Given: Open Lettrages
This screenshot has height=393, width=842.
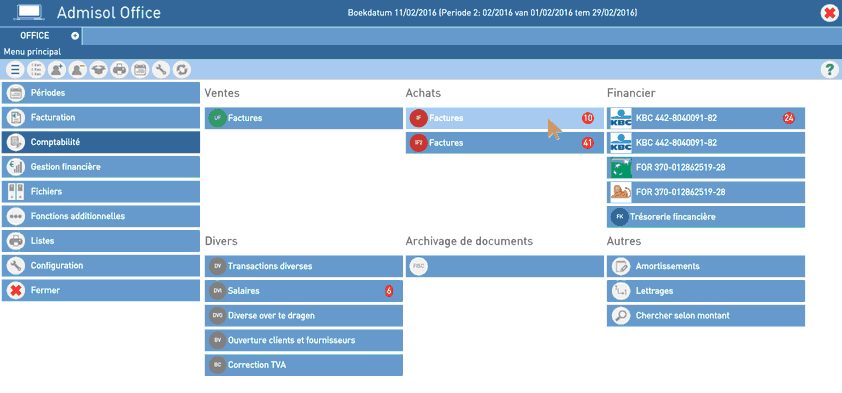Looking at the screenshot, I should click(x=706, y=291).
